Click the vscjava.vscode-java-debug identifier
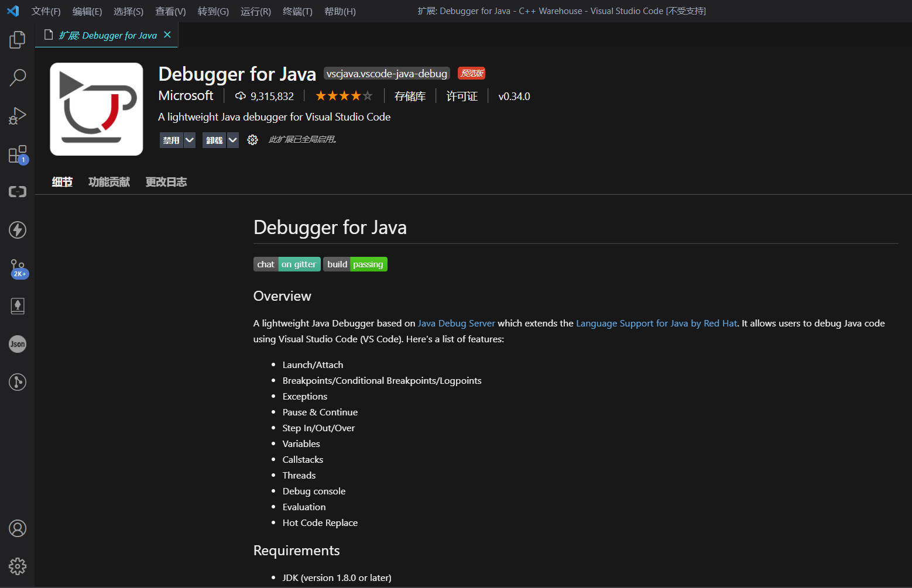 coord(387,74)
